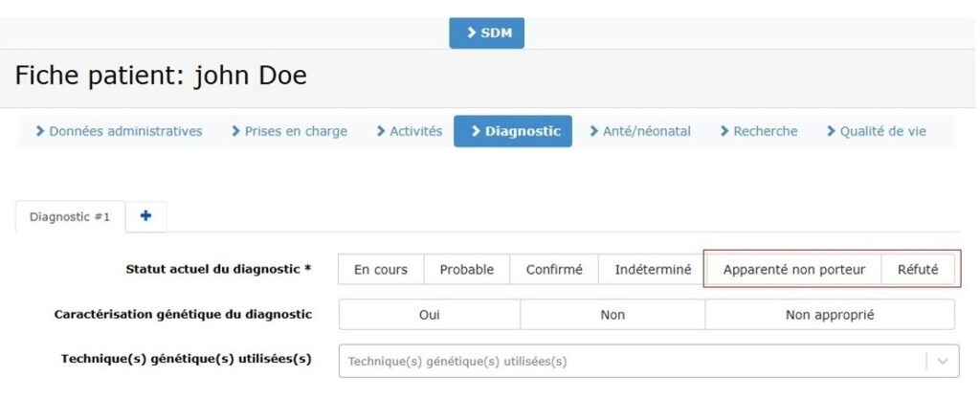This screenshot has width=980, height=399.
Task: Select Indéterminé diagnostic status
Action: [653, 270]
